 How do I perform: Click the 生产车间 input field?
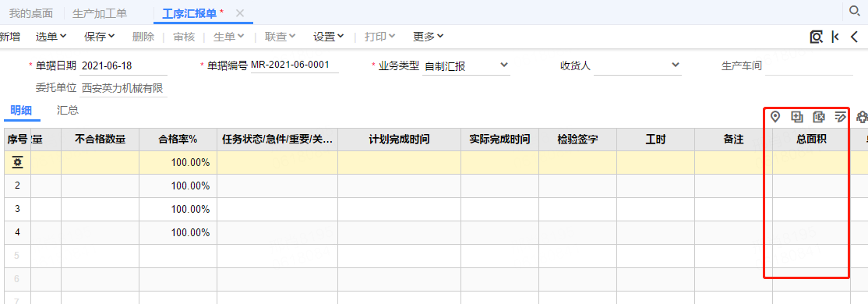pos(809,66)
